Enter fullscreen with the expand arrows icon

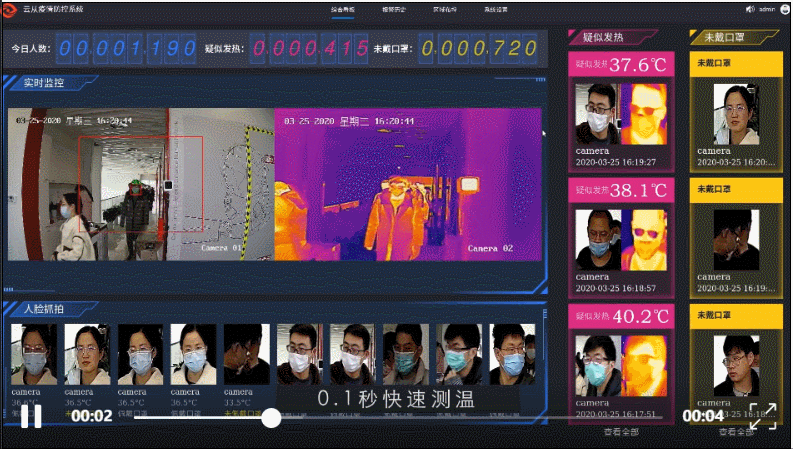point(763,416)
